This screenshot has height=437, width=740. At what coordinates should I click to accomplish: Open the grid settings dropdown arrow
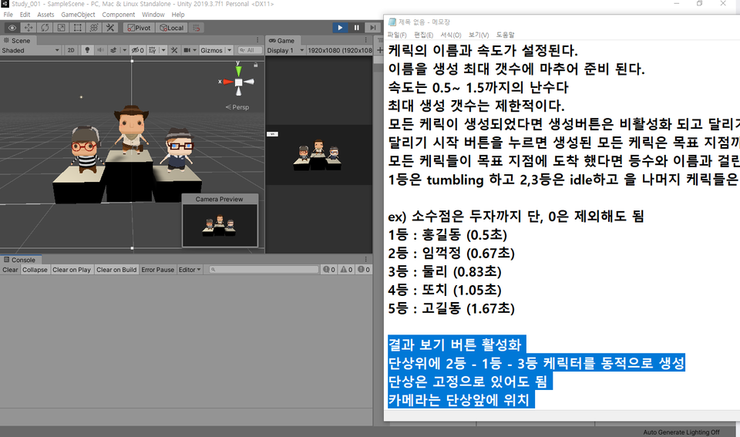163,50
